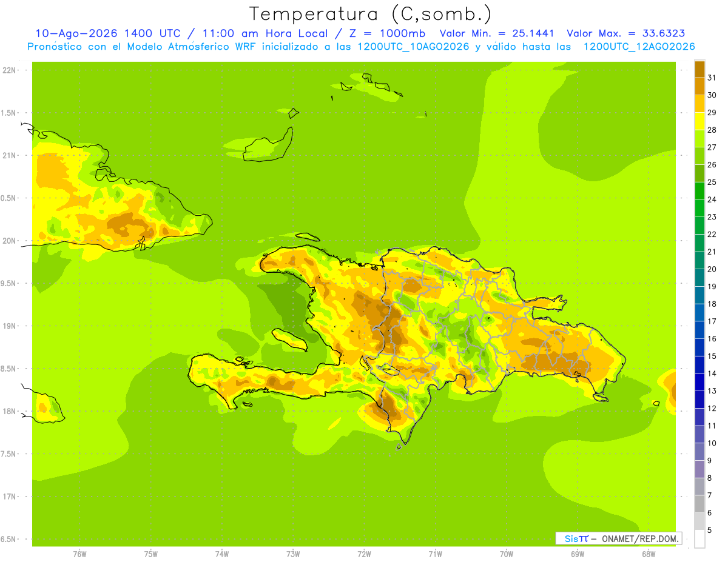This screenshot has width=728, height=562.
Task: Click the latitude axis label "17N"
Action: [x=9, y=497]
